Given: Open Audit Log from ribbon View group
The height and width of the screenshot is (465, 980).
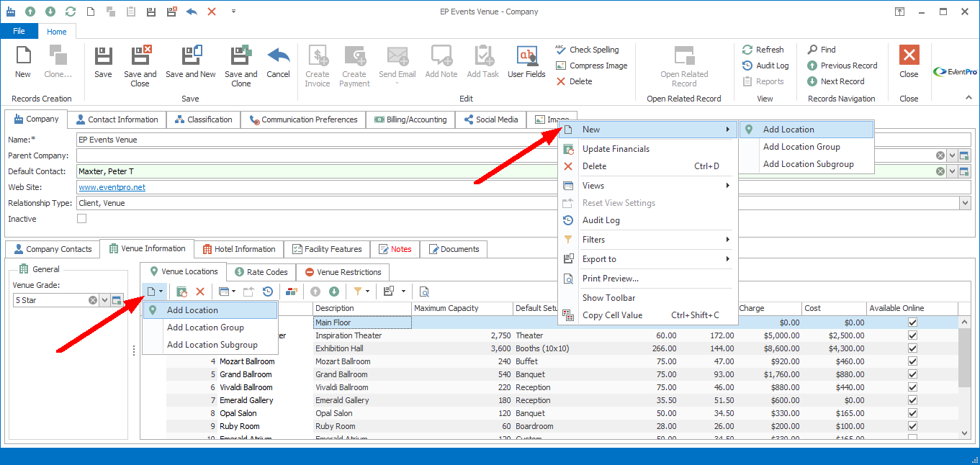Looking at the screenshot, I should tap(765, 66).
